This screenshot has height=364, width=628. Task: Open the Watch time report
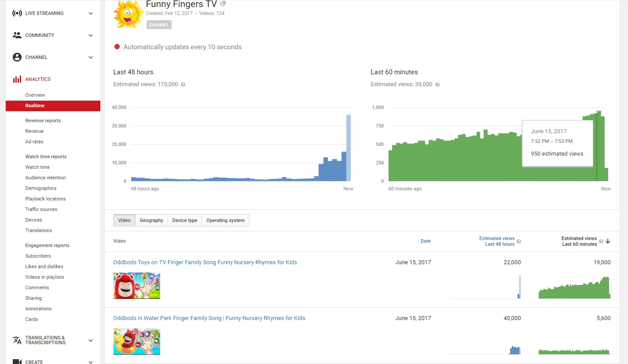point(37,167)
